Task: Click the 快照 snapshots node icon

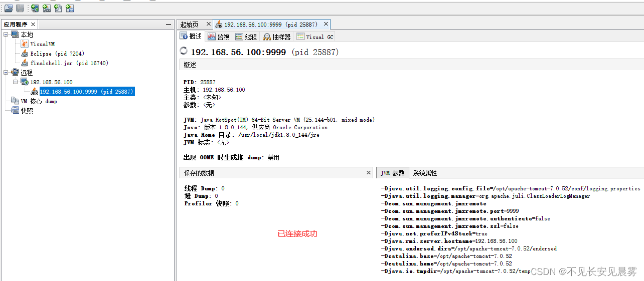Action: [x=15, y=111]
